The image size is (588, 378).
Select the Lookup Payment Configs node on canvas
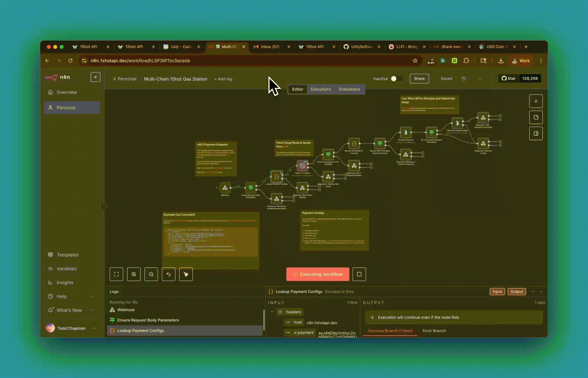(x=276, y=177)
